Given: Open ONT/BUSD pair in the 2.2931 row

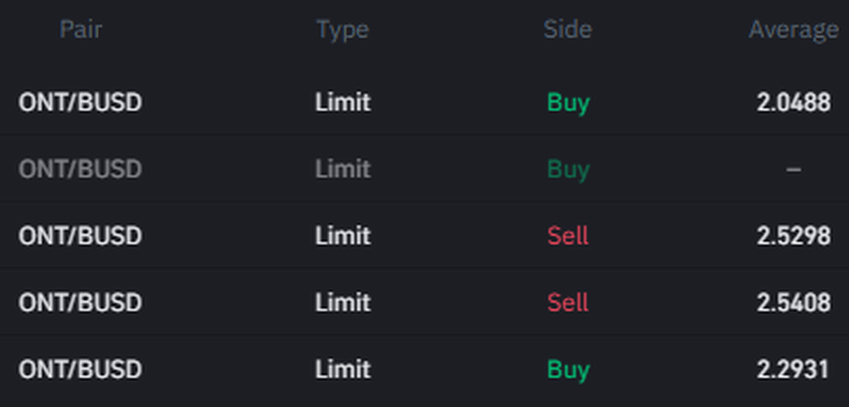Looking at the screenshot, I should 80,369.
